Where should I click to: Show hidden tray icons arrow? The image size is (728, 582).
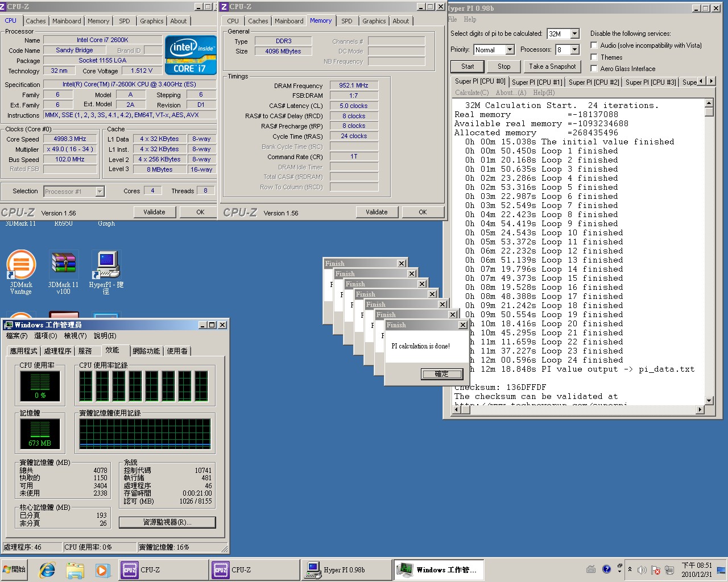pyautogui.click(x=630, y=569)
